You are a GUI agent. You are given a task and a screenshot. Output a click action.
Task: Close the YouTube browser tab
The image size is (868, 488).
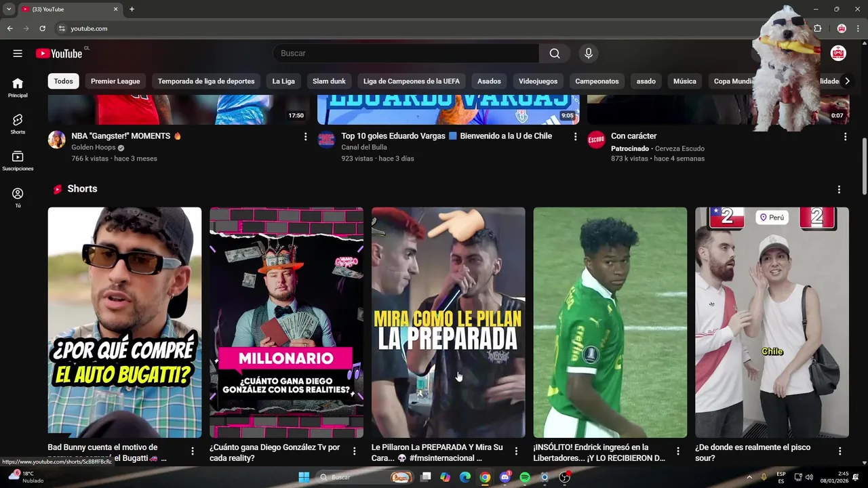pyautogui.click(x=115, y=9)
